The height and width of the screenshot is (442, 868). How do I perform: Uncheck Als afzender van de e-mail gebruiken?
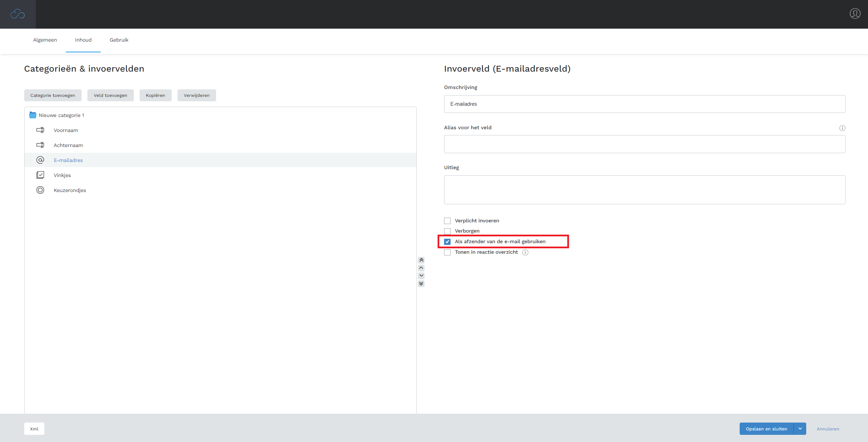(447, 241)
